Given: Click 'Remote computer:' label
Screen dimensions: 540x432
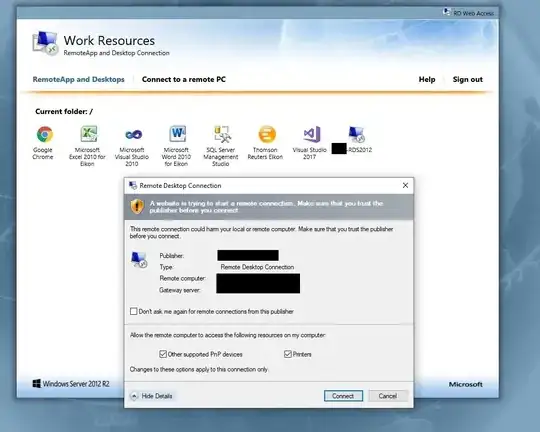Looking at the screenshot, I should [183, 278].
